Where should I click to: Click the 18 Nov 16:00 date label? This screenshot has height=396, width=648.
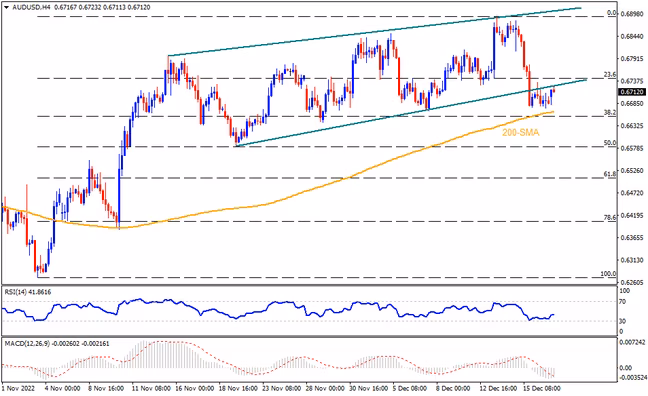(238, 389)
